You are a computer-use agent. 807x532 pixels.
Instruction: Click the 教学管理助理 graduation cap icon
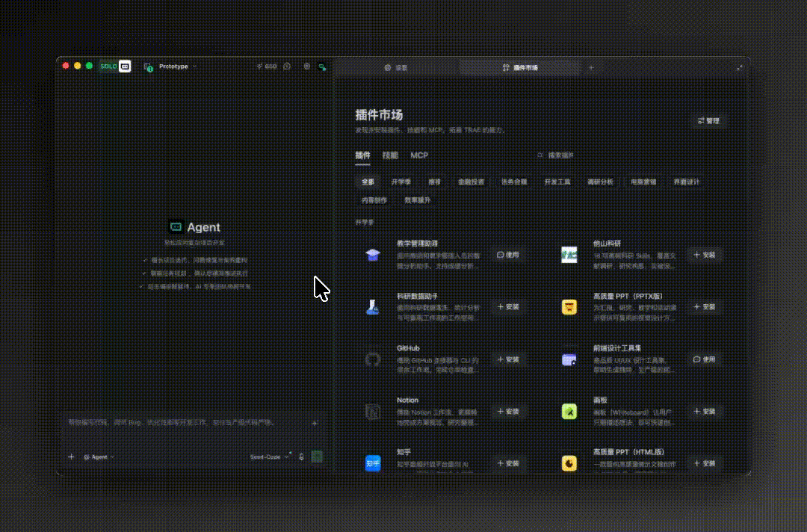pos(373,256)
